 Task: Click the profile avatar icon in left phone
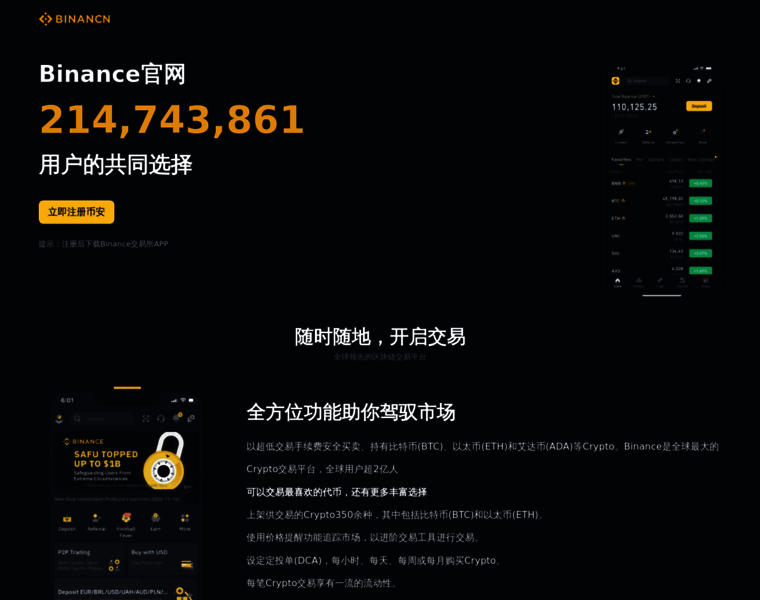(x=59, y=418)
